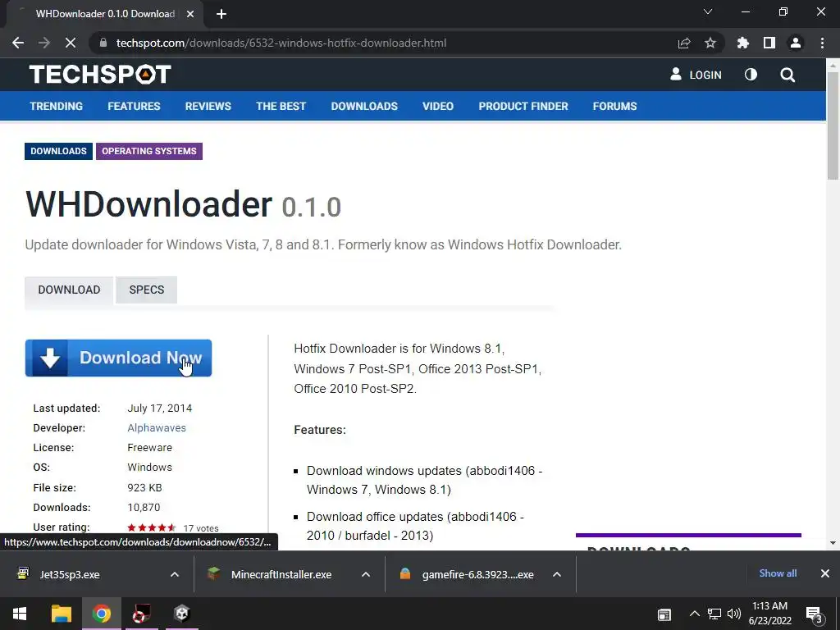Click the Chrome taskbar icon
The height and width of the screenshot is (630, 840).
[x=101, y=614]
